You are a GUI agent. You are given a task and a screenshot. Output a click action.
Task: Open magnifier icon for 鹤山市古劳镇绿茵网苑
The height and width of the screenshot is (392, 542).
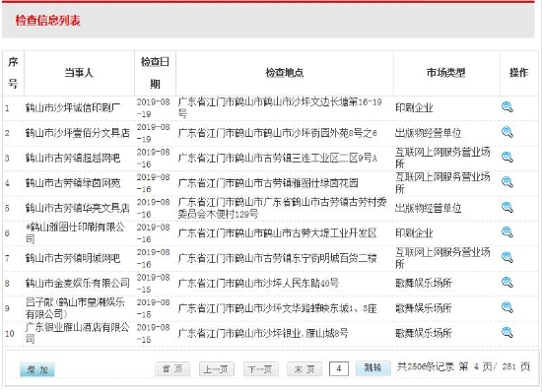point(508,182)
